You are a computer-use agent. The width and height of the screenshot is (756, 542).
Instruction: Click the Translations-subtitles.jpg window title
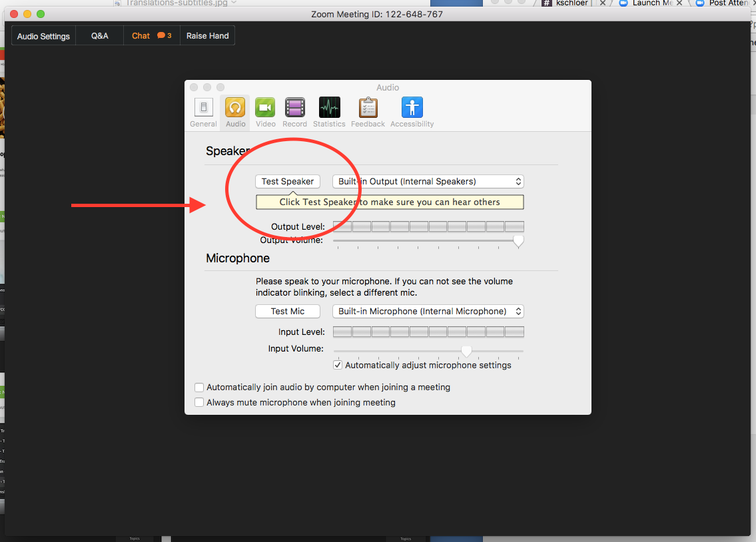[176, 3]
